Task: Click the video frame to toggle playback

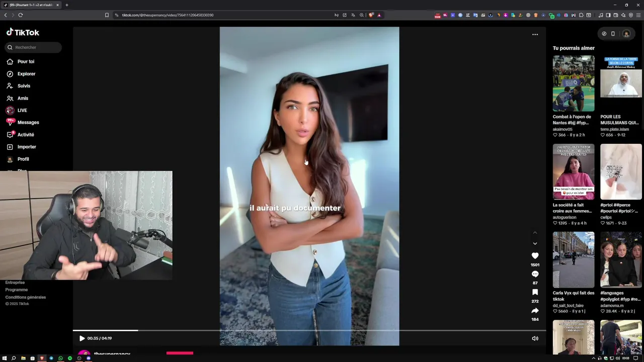Action: click(309, 186)
